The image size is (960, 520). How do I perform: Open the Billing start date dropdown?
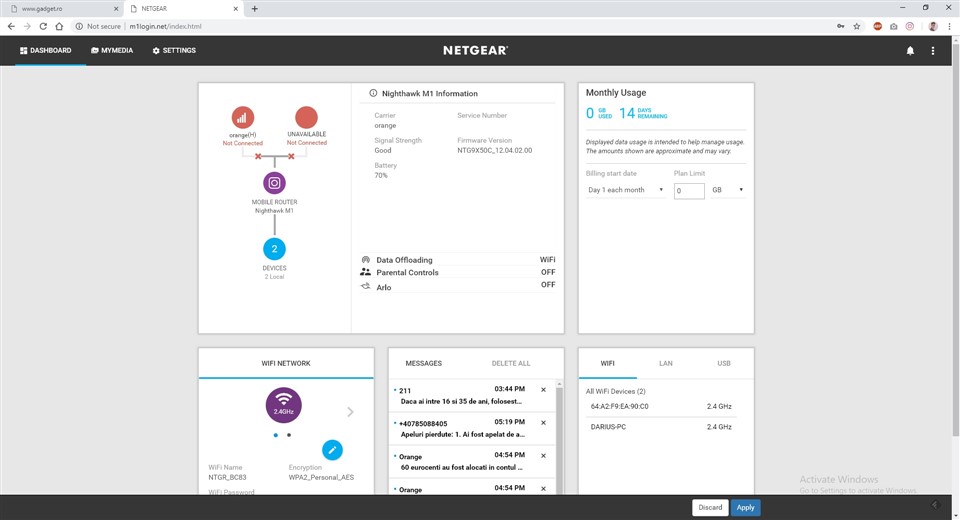click(625, 190)
